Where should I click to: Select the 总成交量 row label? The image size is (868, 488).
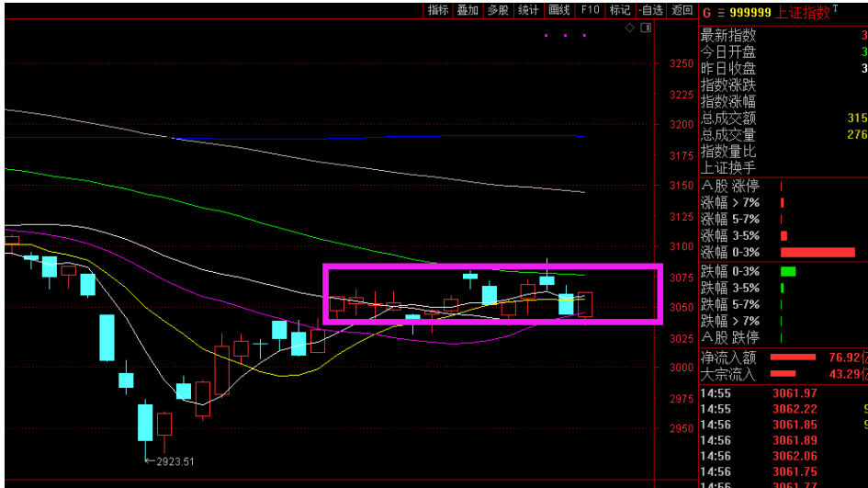tap(728, 134)
